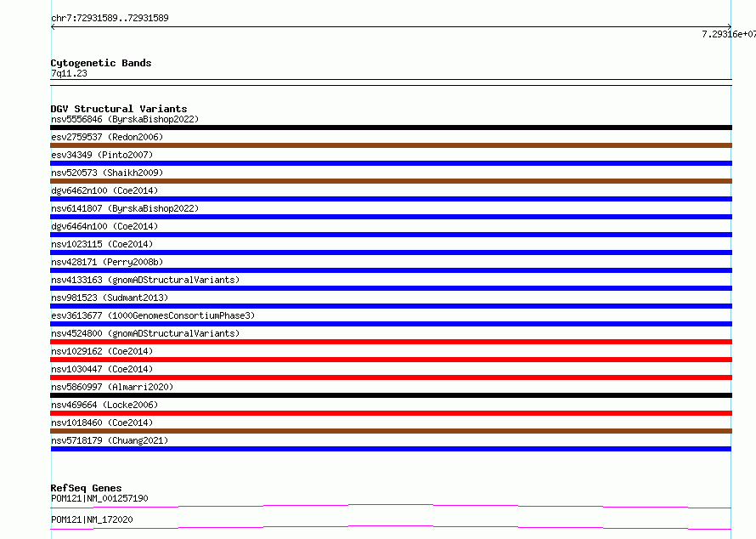Click the POM121|NM_172020 gene label
Screen dimensions: 756x539
(x=92, y=519)
